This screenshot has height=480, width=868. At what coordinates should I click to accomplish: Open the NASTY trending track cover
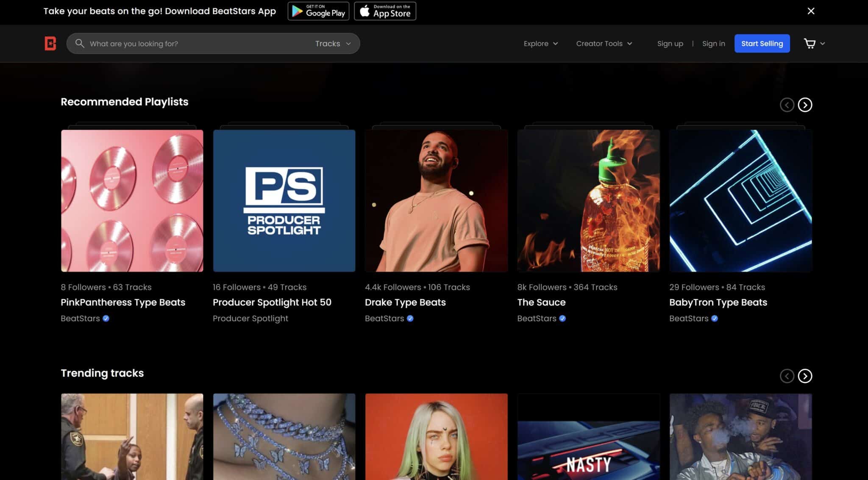(x=589, y=437)
